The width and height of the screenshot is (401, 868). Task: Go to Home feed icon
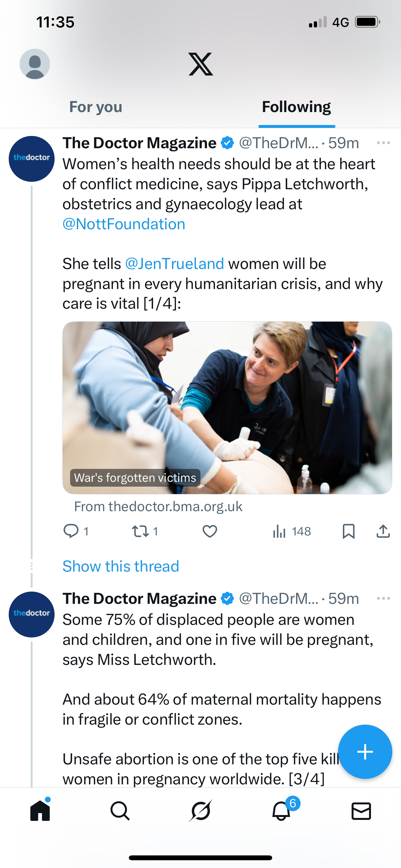[40, 811]
